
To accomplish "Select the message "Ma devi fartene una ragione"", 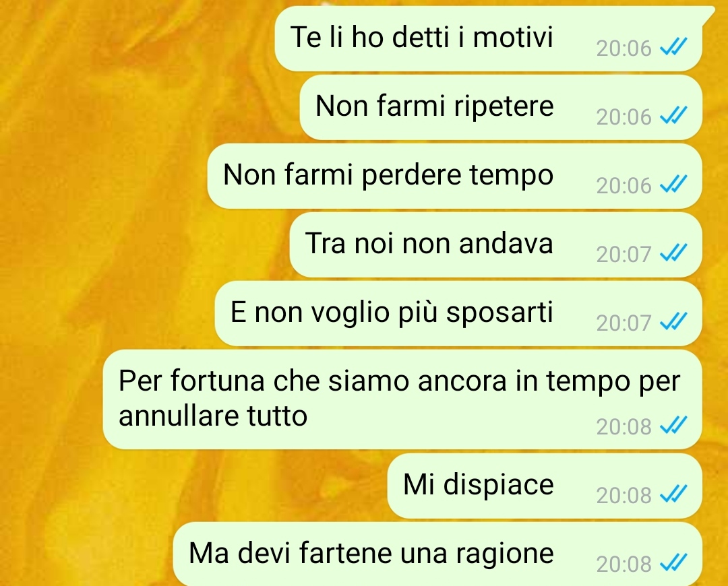I will click(437, 554).
